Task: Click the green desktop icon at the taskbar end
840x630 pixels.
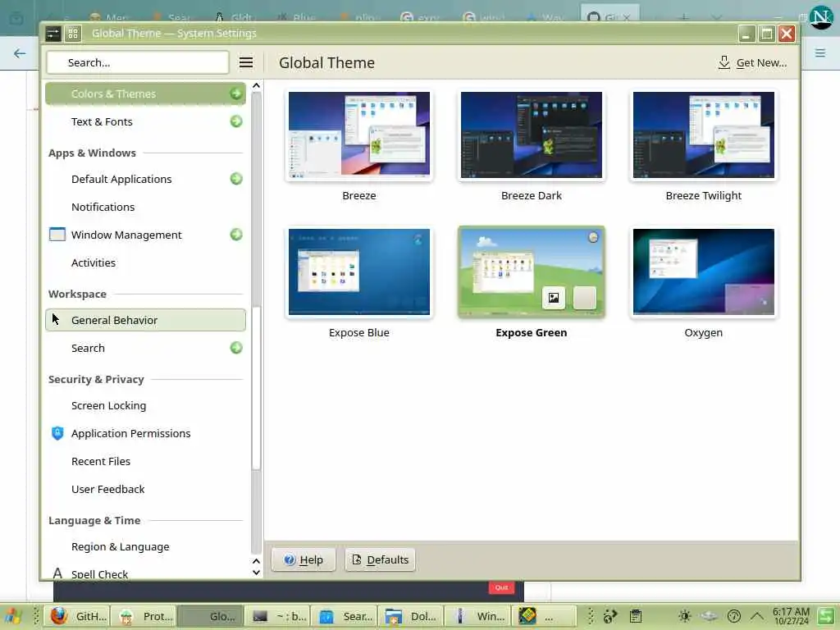Action: point(826,616)
